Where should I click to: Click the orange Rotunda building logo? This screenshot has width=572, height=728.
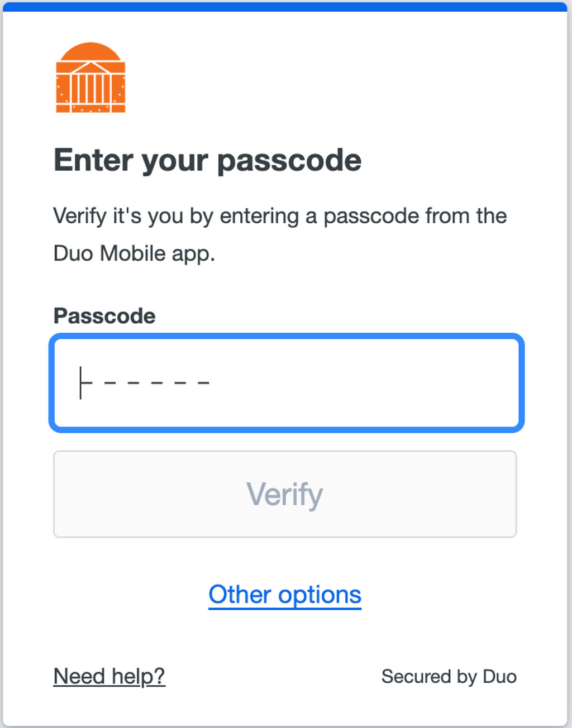tap(90, 78)
